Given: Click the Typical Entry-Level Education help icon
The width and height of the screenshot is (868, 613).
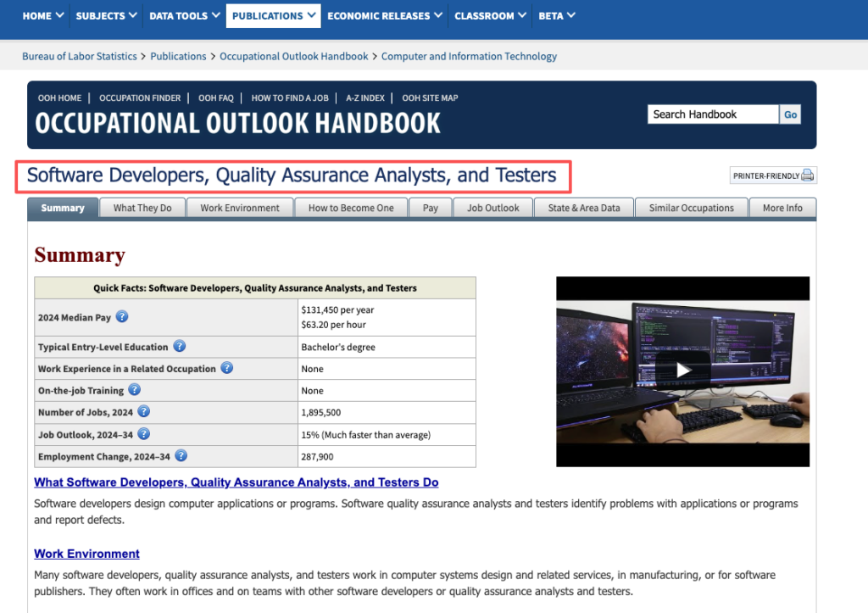Looking at the screenshot, I should [x=179, y=346].
